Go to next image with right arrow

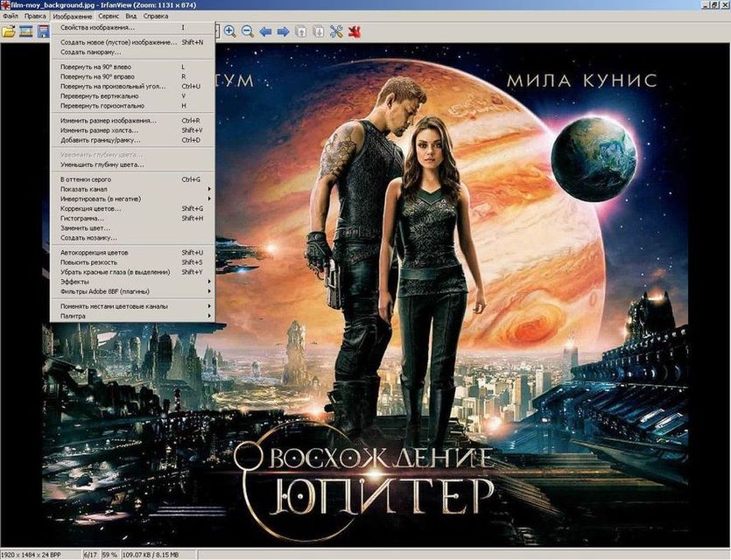point(283,31)
